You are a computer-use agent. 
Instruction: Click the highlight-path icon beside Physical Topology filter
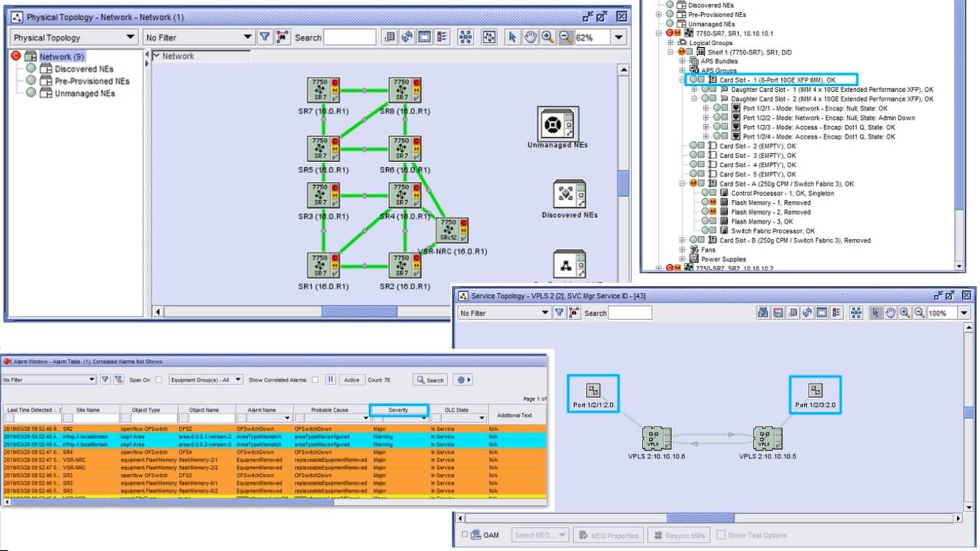283,37
